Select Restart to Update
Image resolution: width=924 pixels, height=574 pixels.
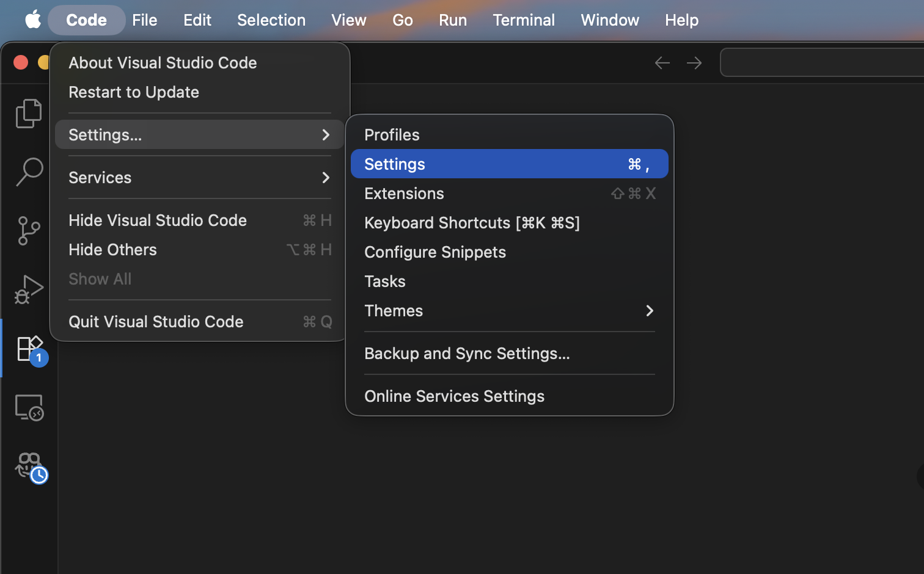pyautogui.click(x=134, y=92)
